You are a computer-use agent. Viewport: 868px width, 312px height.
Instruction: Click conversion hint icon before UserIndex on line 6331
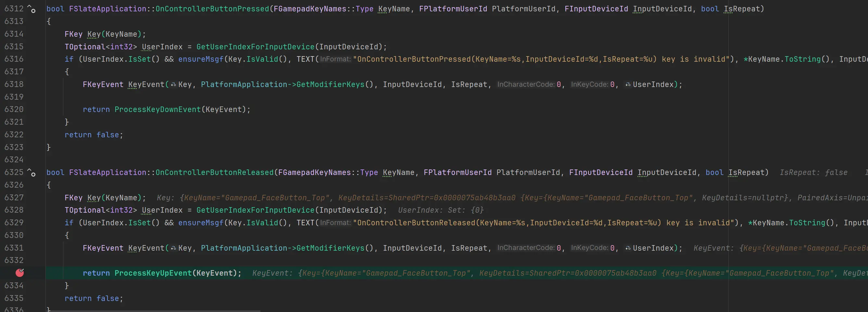click(x=628, y=248)
